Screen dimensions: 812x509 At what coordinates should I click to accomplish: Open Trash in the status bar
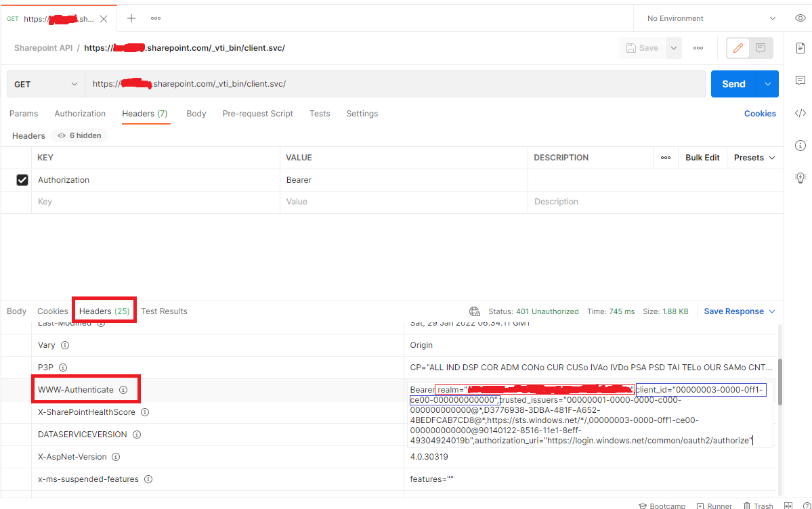click(758, 506)
